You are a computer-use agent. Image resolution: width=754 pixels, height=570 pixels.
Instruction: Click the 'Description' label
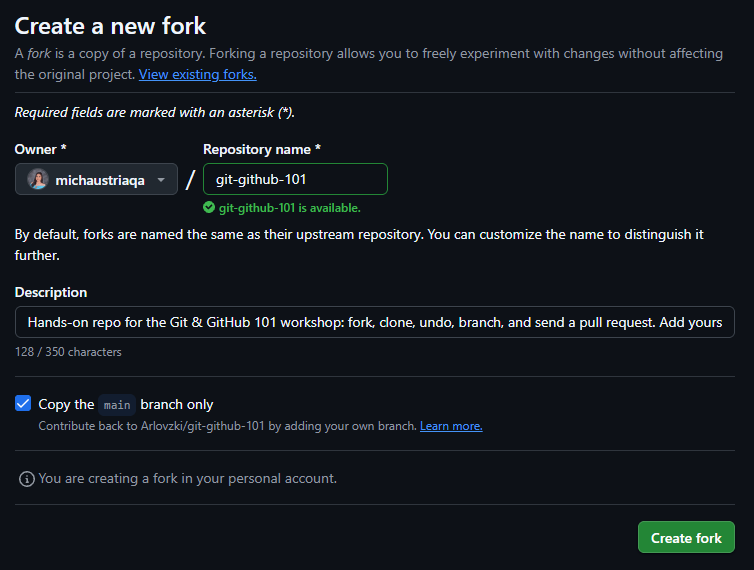tap(51, 292)
